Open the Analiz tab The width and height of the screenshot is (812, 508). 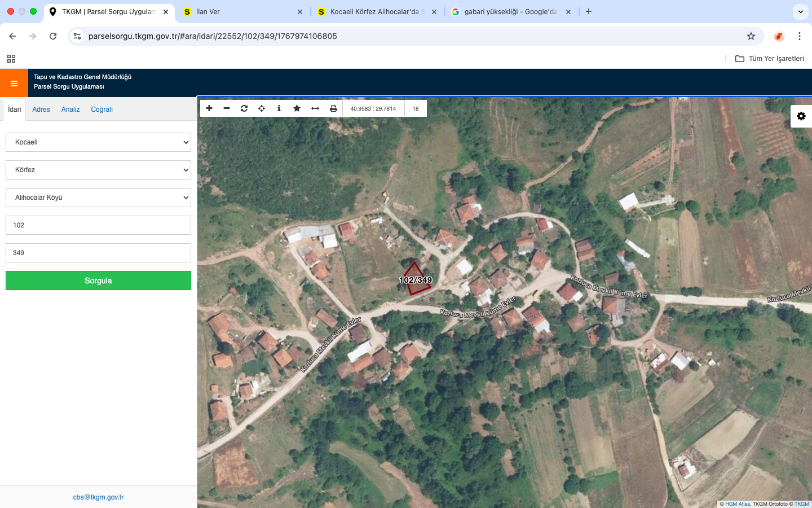70,110
